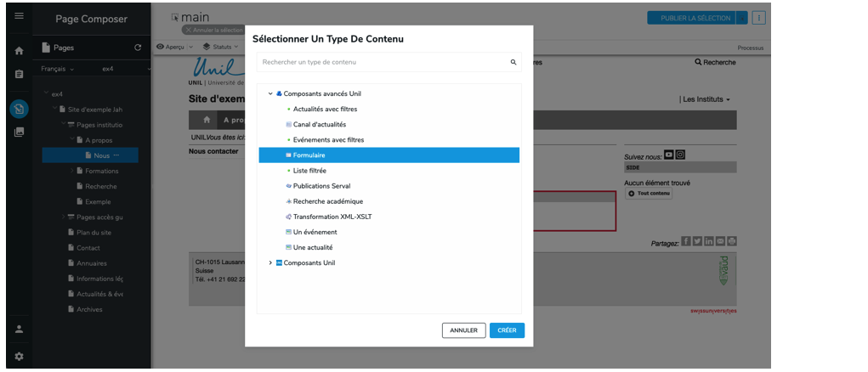Collapse the Composants avancés Unil group
This screenshot has width=868, height=372.
click(270, 93)
